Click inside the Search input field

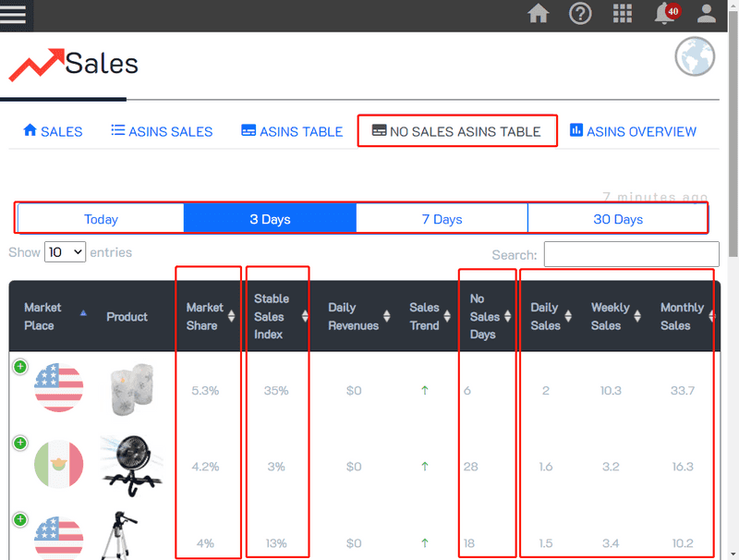[631, 254]
